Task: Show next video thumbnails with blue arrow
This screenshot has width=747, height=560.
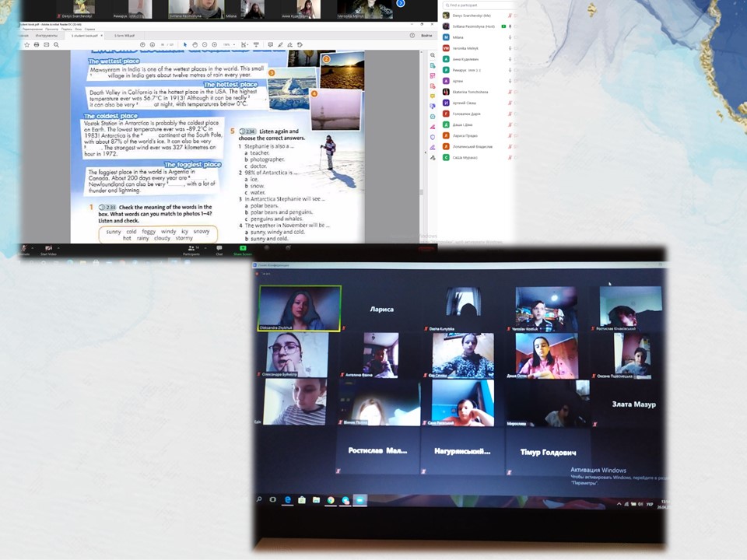Action: coord(400,4)
